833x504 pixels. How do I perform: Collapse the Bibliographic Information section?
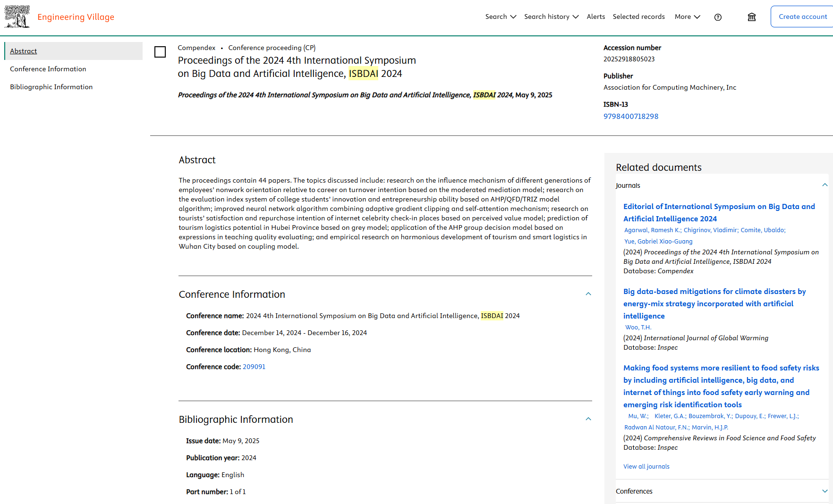(588, 419)
